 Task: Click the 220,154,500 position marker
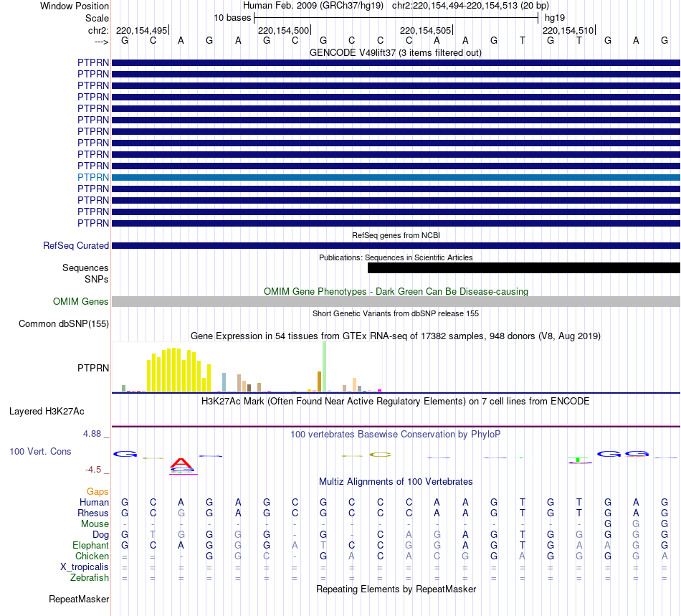tap(284, 30)
